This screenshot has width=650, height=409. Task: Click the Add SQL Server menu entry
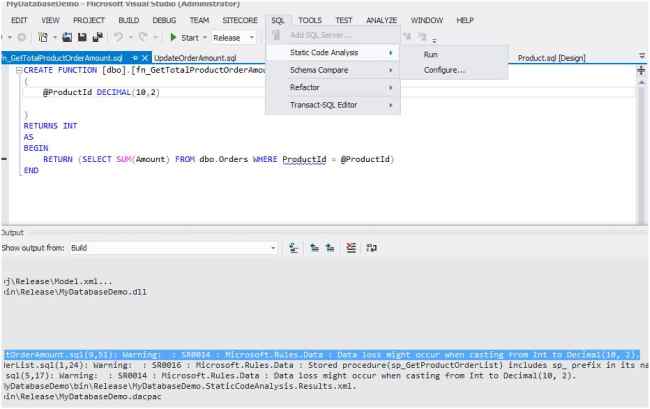tap(320, 35)
